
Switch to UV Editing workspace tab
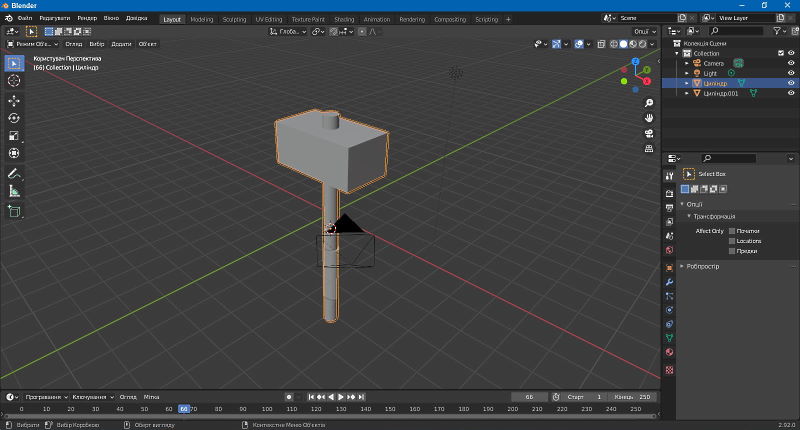[x=268, y=19]
